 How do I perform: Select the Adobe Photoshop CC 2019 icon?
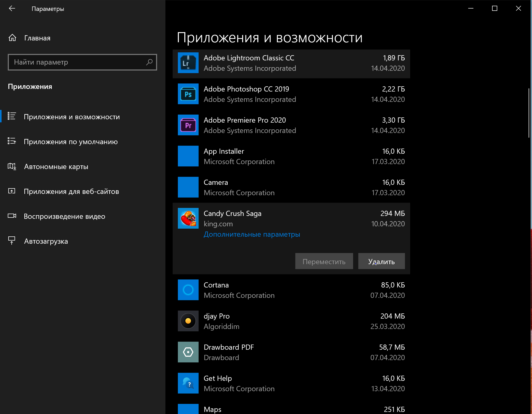(188, 94)
